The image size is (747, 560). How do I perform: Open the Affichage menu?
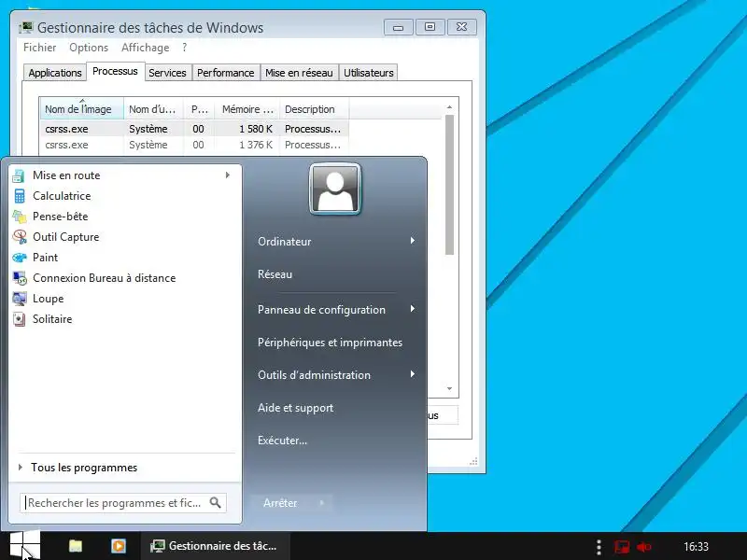pyautogui.click(x=146, y=48)
